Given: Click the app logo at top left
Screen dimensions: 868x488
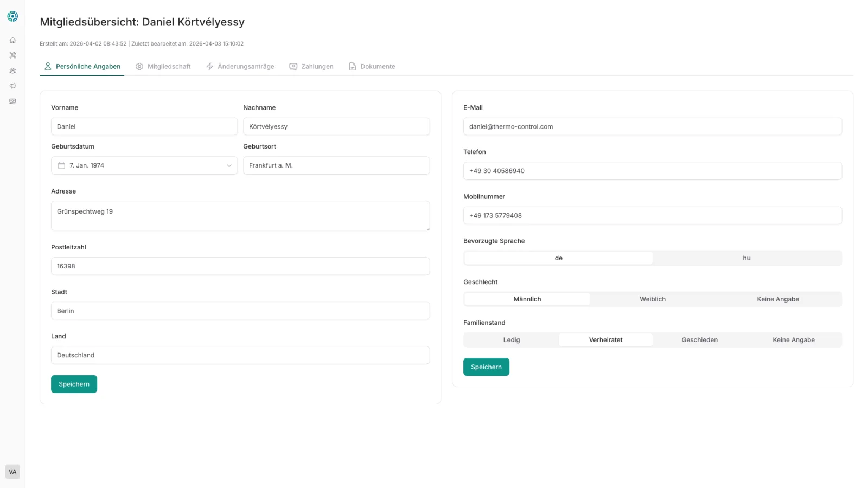Looking at the screenshot, I should tap(12, 16).
